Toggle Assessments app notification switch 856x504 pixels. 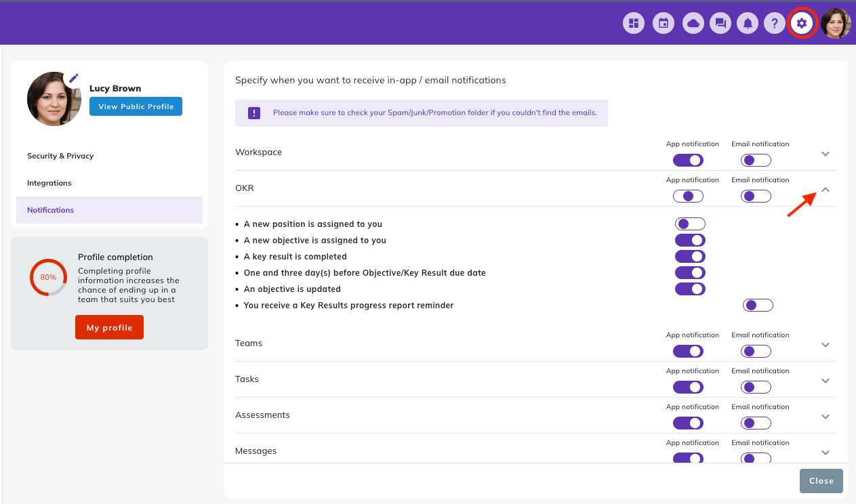point(688,423)
